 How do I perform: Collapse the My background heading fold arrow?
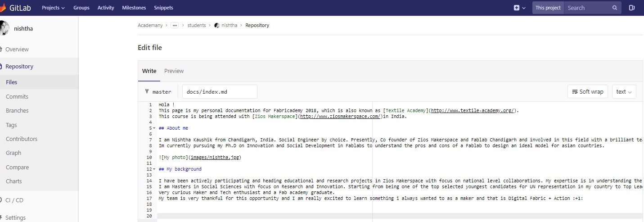click(154, 169)
